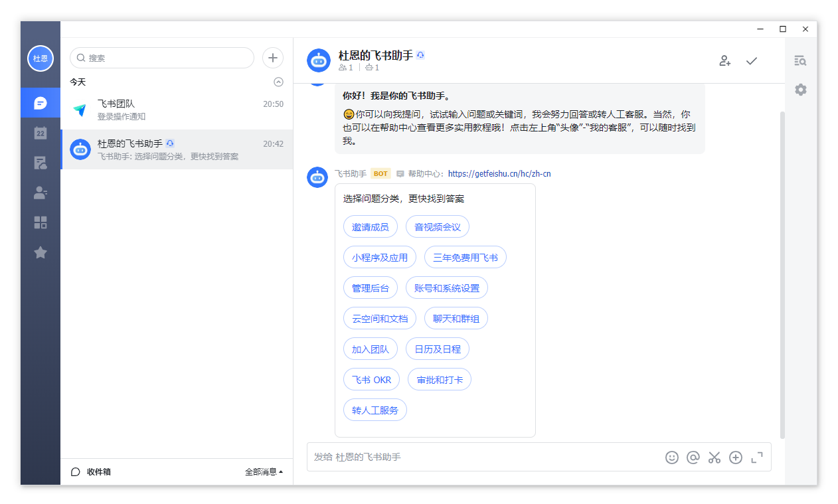Open the 杜恩的飞书助手 conversation row
838x504 pixels.
click(x=177, y=149)
